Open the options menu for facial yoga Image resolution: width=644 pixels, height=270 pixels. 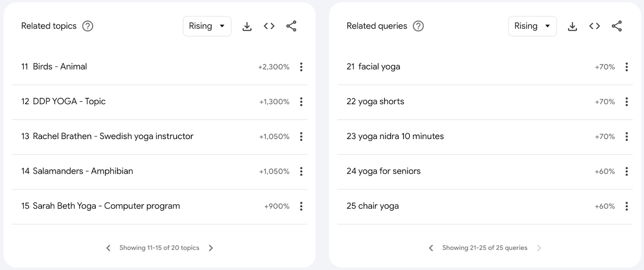627,67
